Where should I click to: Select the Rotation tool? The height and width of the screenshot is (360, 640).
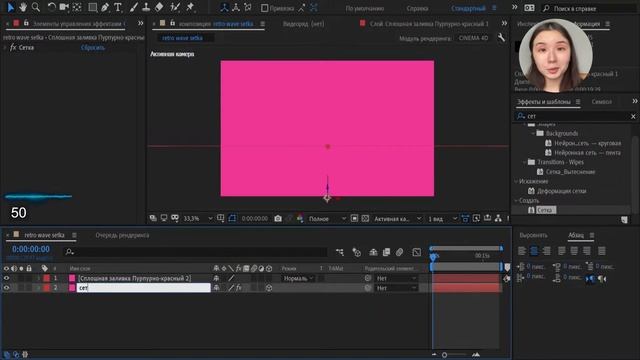coord(51,7)
